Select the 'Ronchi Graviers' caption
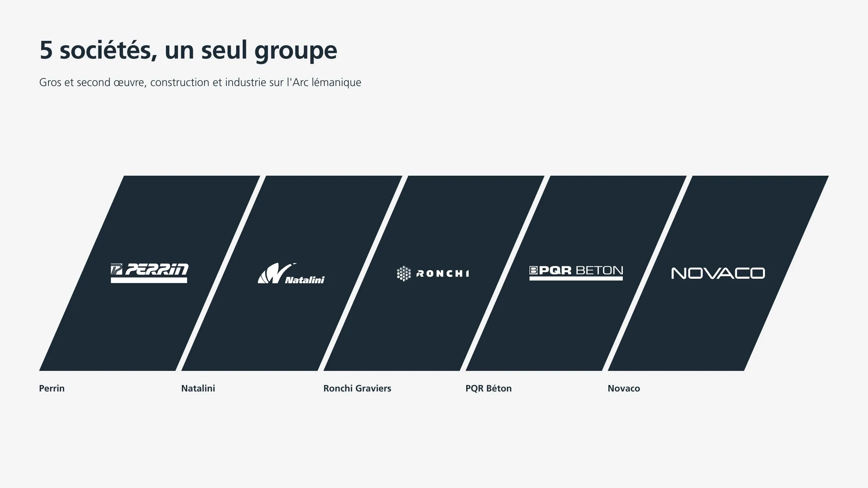868x488 pixels. [x=357, y=388]
